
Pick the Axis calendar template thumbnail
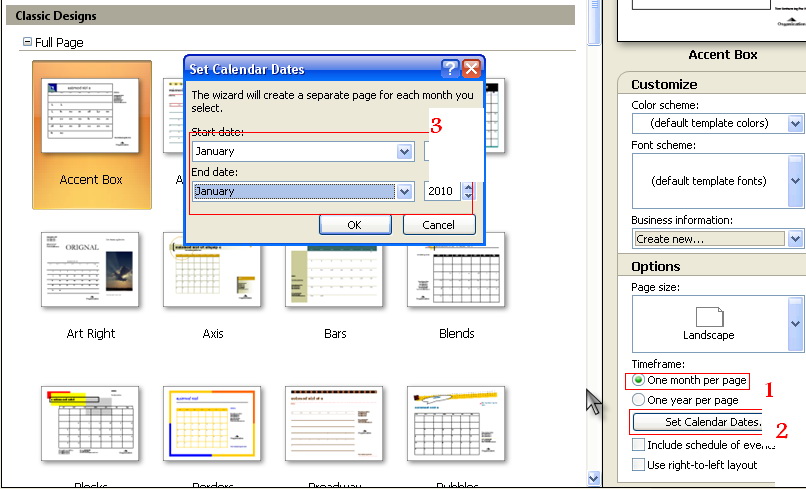212,272
